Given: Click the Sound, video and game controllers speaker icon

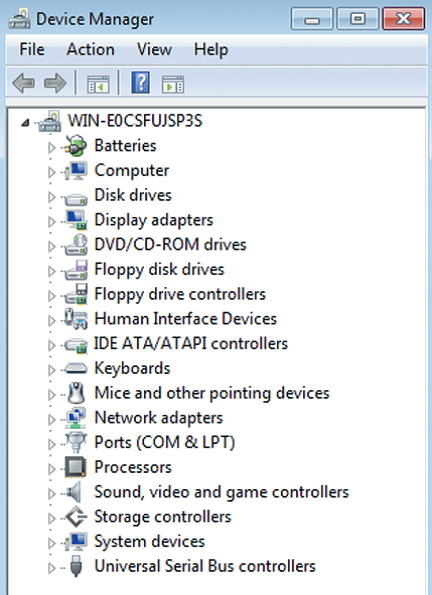Looking at the screenshot, I should [74, 492].
